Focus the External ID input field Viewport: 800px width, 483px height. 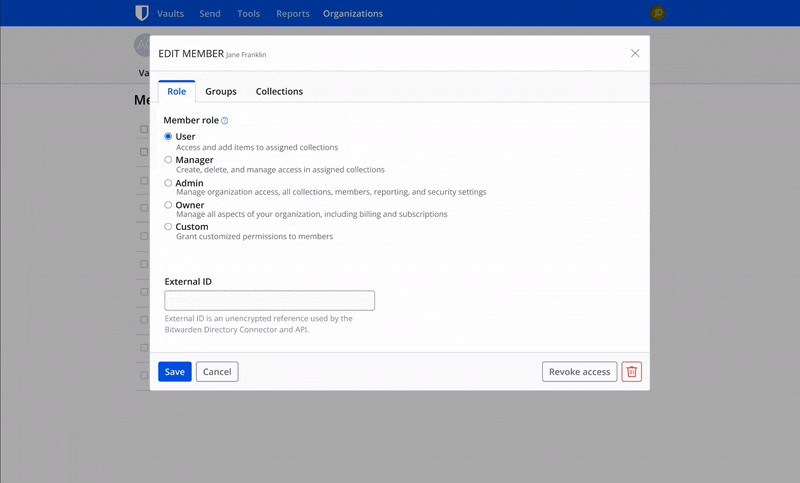pyautogui.click(x=269, y=300)
